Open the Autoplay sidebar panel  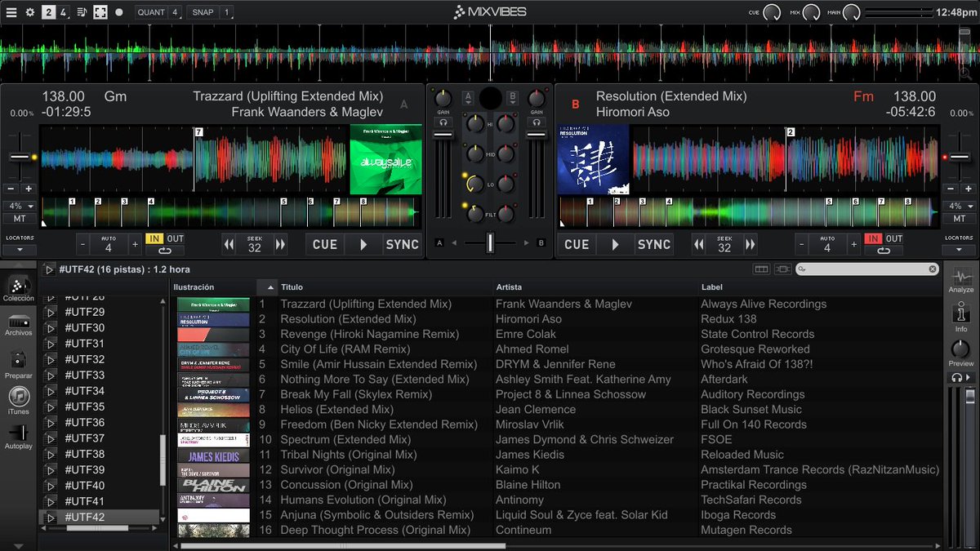pos(19,437)
